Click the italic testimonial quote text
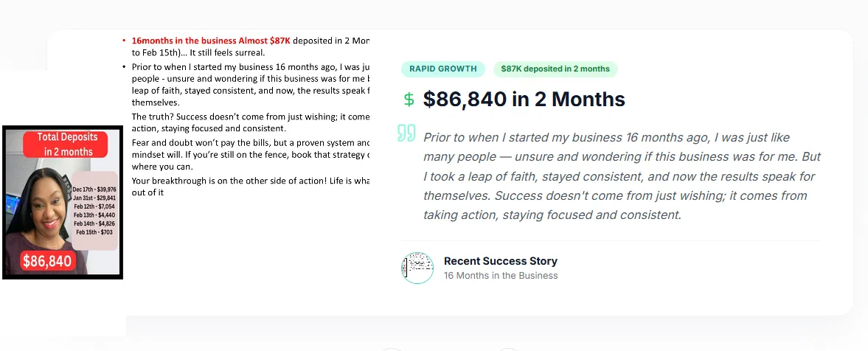This screenshot has height=351, width=868. click(621, 176)
